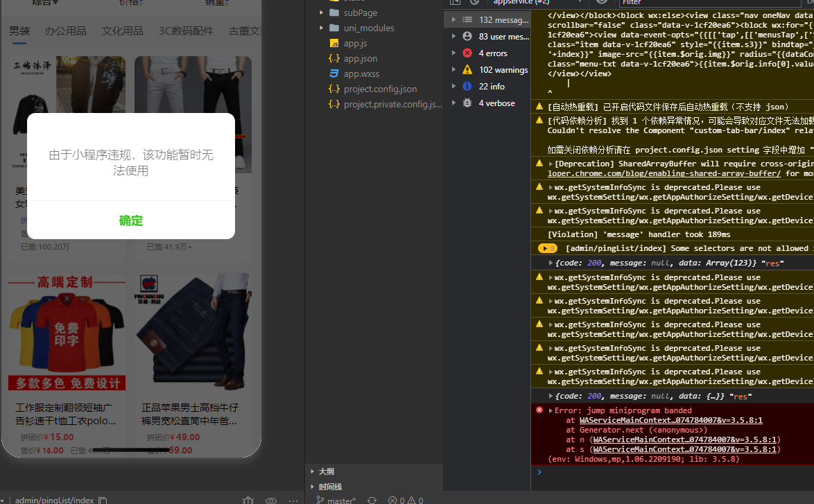The image size is (814, 504).
Task: Click the master* git branch indicator
Action: [x=336, y=501]
